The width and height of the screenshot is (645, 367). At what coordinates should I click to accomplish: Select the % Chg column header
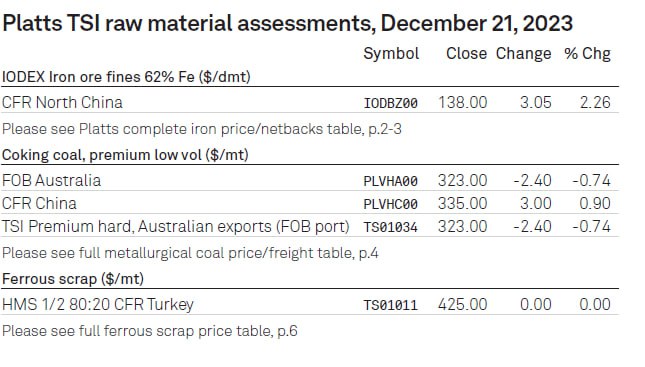click(587, 54)
